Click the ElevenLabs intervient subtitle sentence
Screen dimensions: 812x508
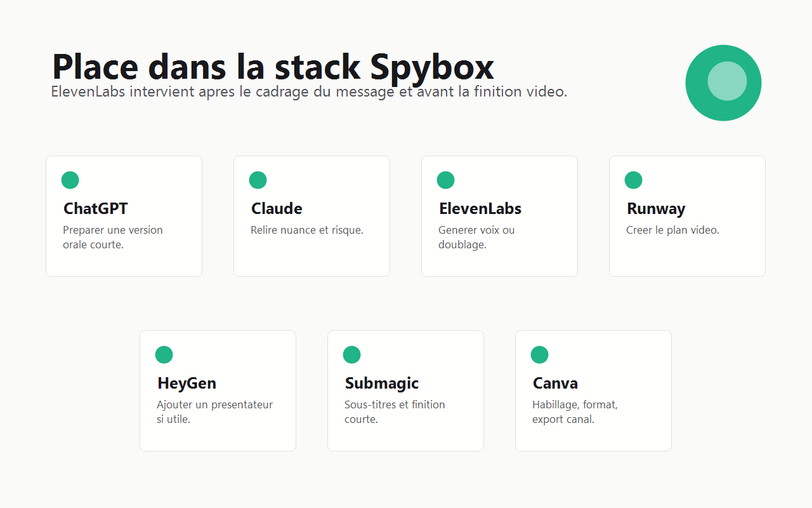(309, 91)
